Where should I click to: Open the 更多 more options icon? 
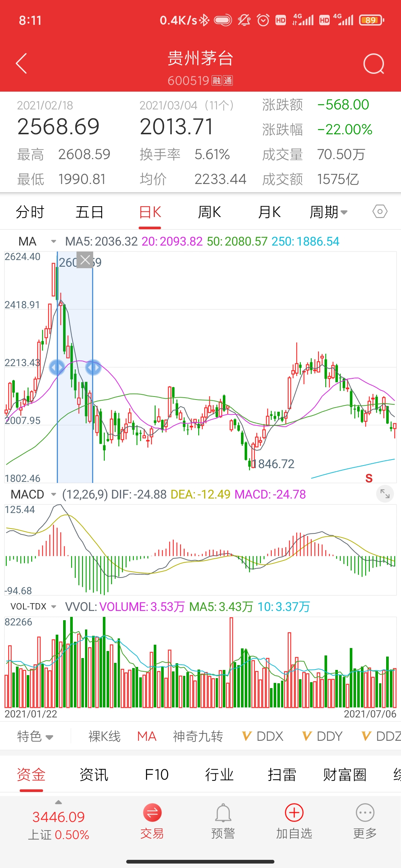pyautogui.click(x=365, y=813)
